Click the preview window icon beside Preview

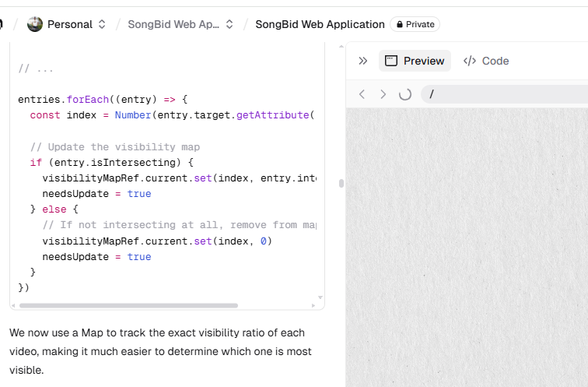pyautogui.click(x=391, y=61)
